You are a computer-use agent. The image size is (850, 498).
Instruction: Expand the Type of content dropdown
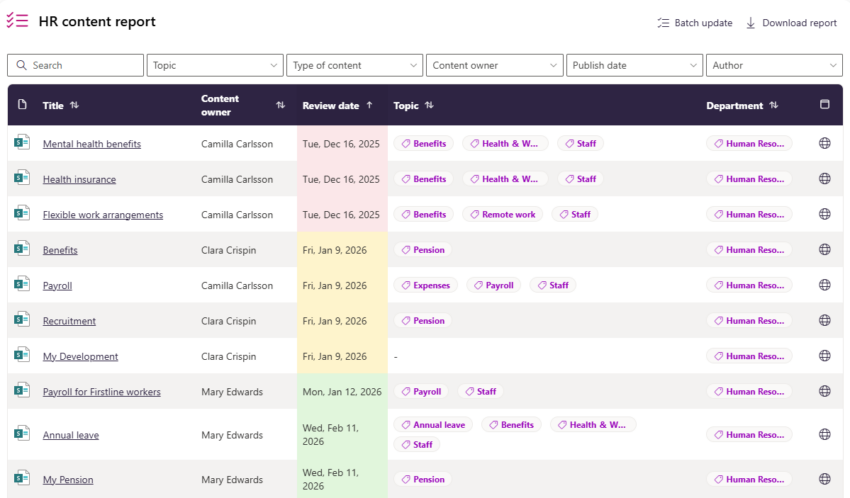[x=354, y=65]
